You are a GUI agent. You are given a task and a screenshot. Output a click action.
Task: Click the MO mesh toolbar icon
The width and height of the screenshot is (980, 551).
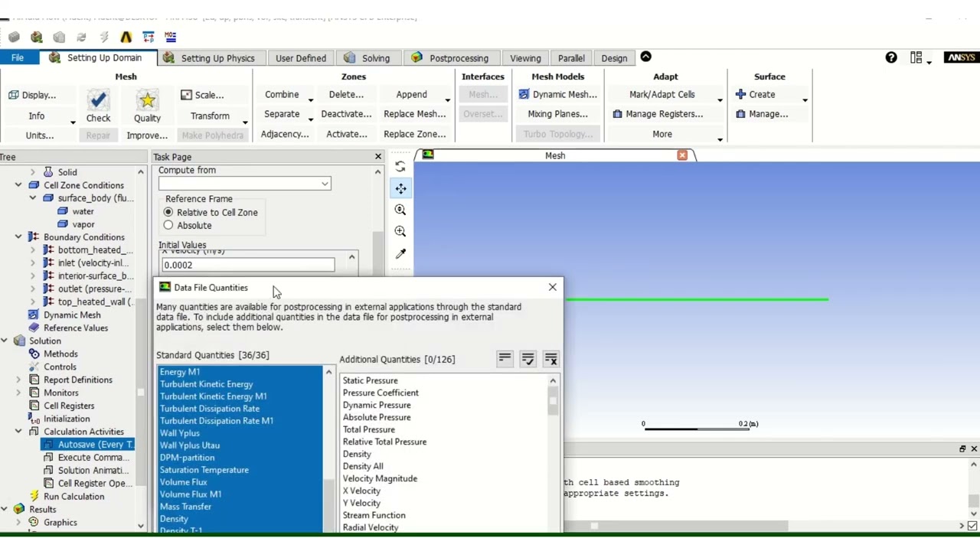170,37
